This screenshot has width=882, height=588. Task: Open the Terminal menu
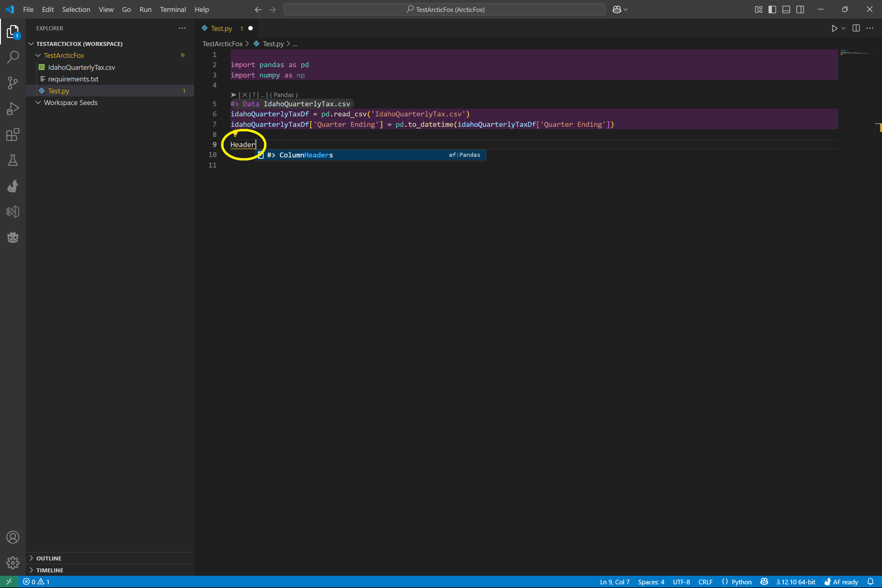tap(173, 10)
